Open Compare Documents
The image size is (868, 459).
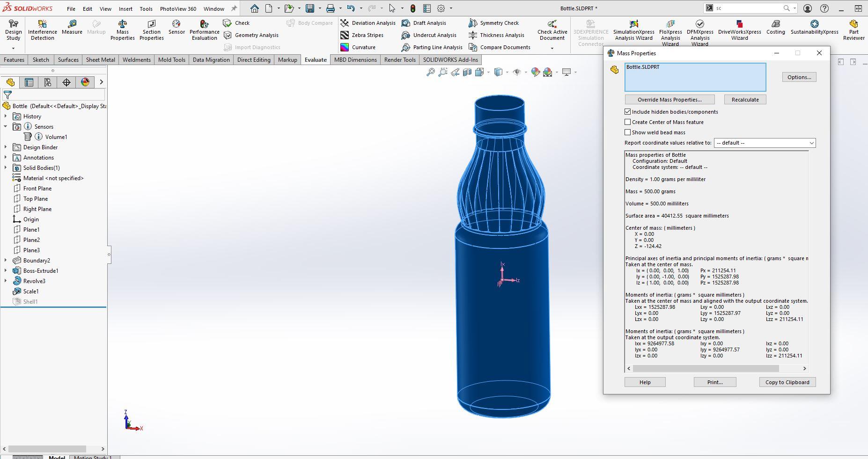coord(500,47)
